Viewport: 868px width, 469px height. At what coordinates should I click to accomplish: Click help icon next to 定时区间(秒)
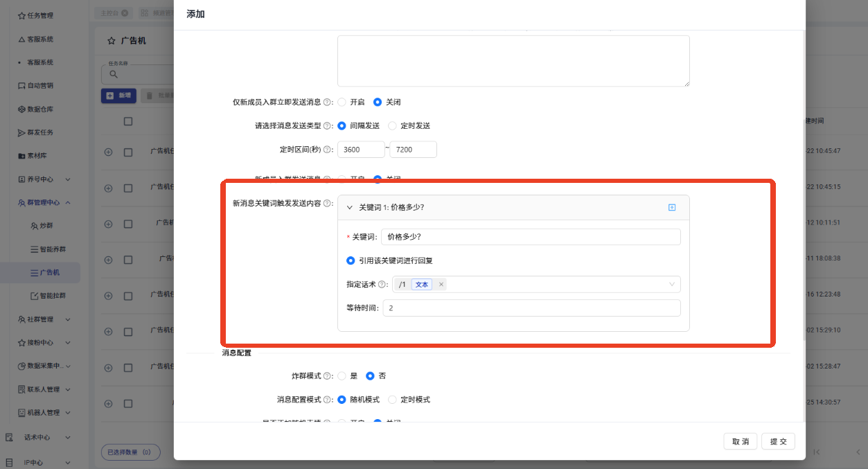(x=328, y=150)
